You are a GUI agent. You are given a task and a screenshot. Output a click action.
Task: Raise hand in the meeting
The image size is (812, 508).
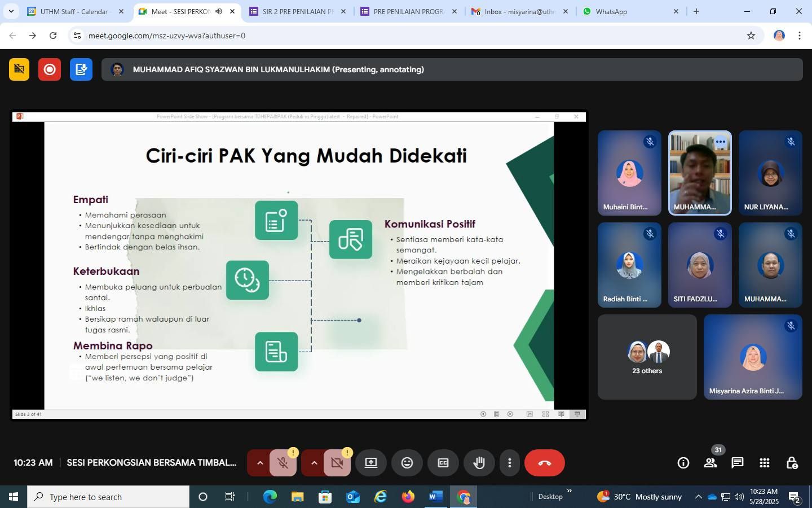(479, 463)
